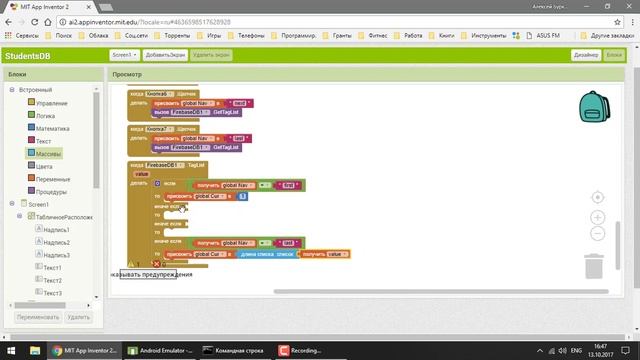Screen dimensions: 640x360
Task: Click the workspace vertical scrollbar
Action: click(618, 245)
